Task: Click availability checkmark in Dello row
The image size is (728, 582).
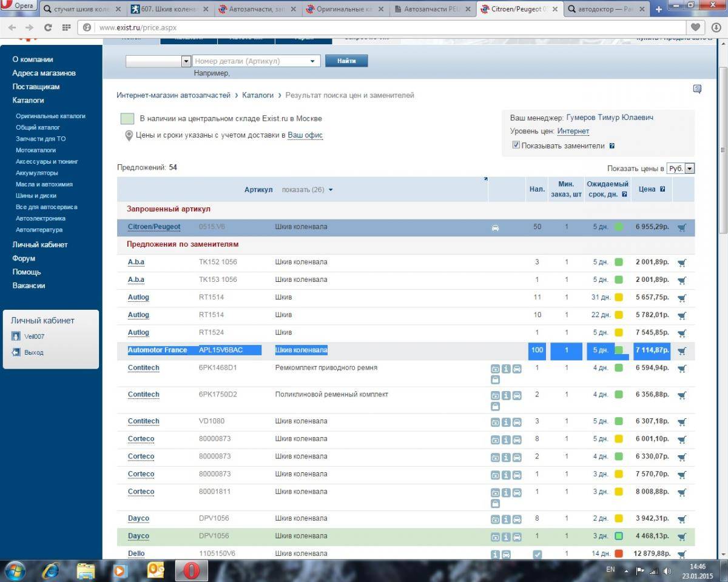Action: [x=537, y=554]
